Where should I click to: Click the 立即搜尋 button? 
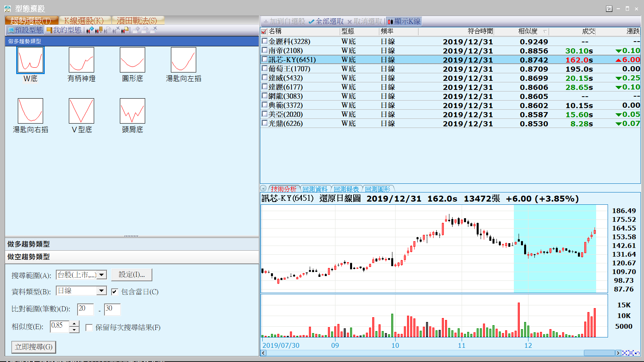pos(34,347)
